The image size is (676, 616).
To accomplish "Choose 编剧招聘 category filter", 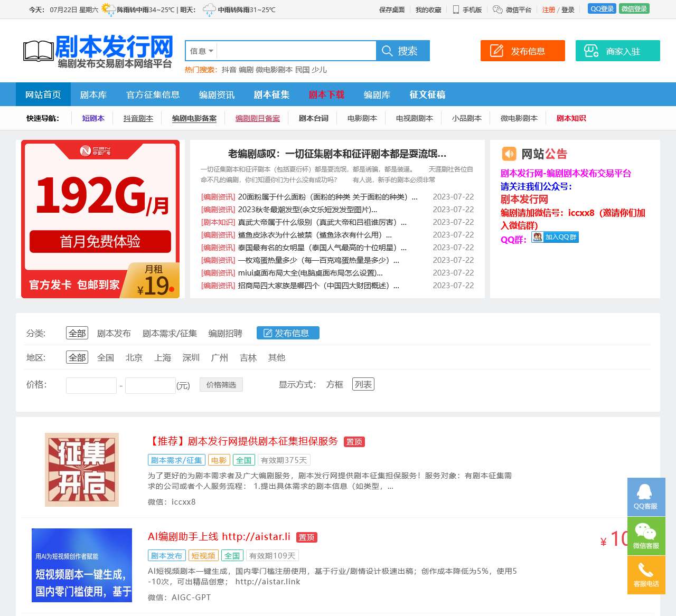I will pos(226,333).
